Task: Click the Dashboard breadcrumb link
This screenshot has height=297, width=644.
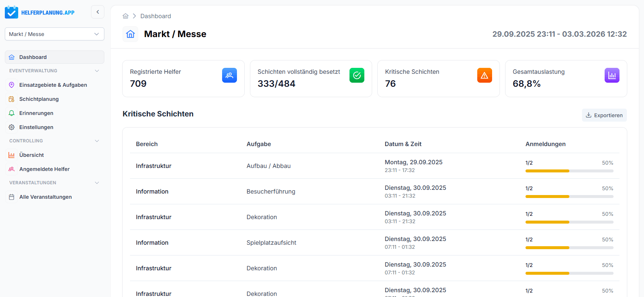Action: point(156,16)
